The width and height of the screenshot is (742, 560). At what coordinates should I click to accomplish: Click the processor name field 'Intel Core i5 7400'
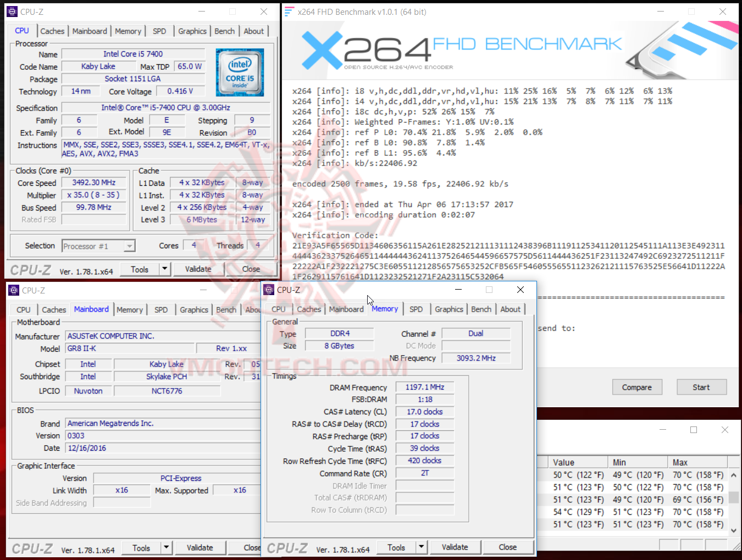coord(133,54)
